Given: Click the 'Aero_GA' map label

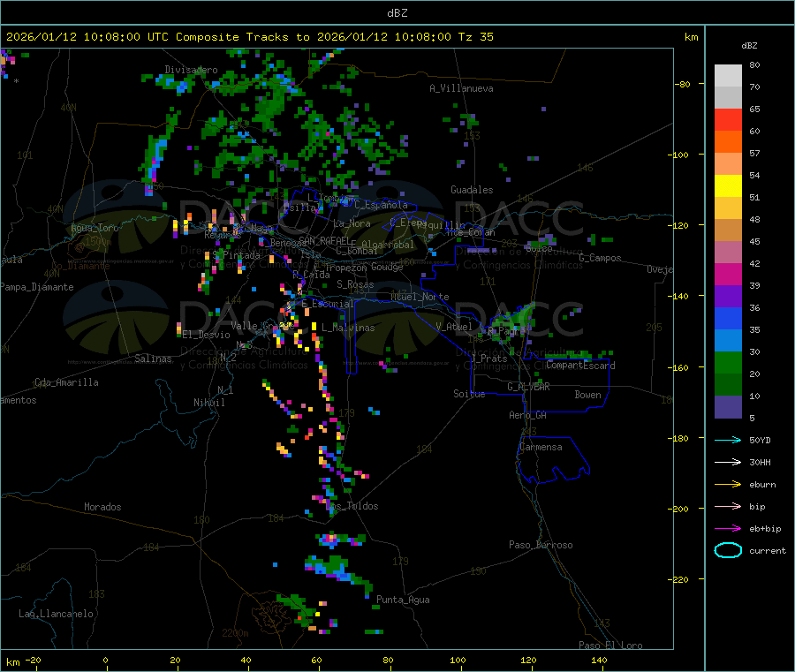Looking at the screenshot, I should (x=528, y=415).
